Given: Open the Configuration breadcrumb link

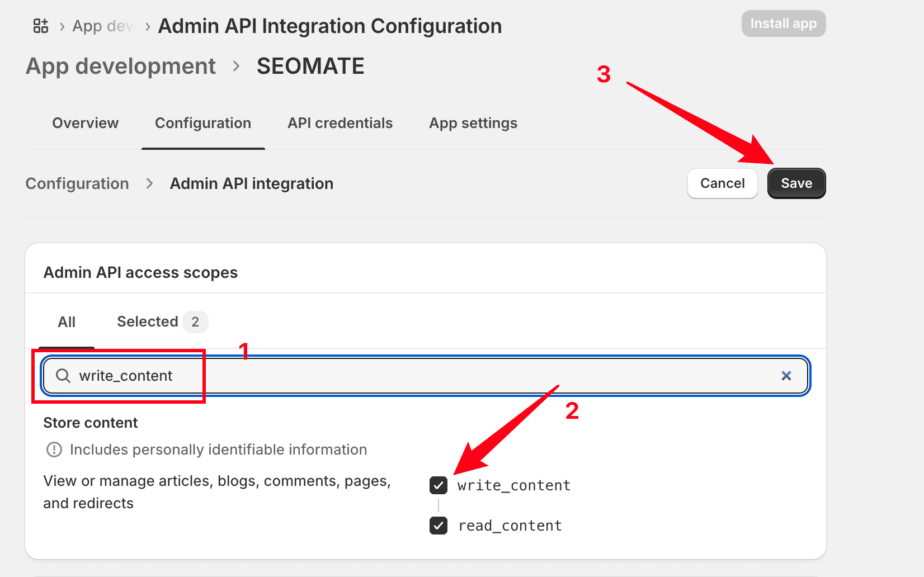Looking at the screenshot, I should 77,183.
